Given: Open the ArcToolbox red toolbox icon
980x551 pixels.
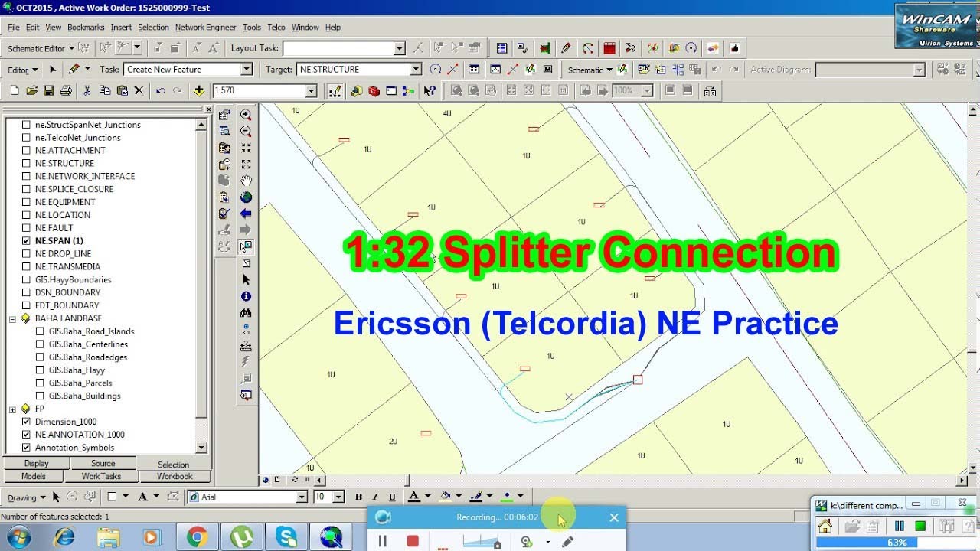Looking at the screenshot, I should pos(374,90).
